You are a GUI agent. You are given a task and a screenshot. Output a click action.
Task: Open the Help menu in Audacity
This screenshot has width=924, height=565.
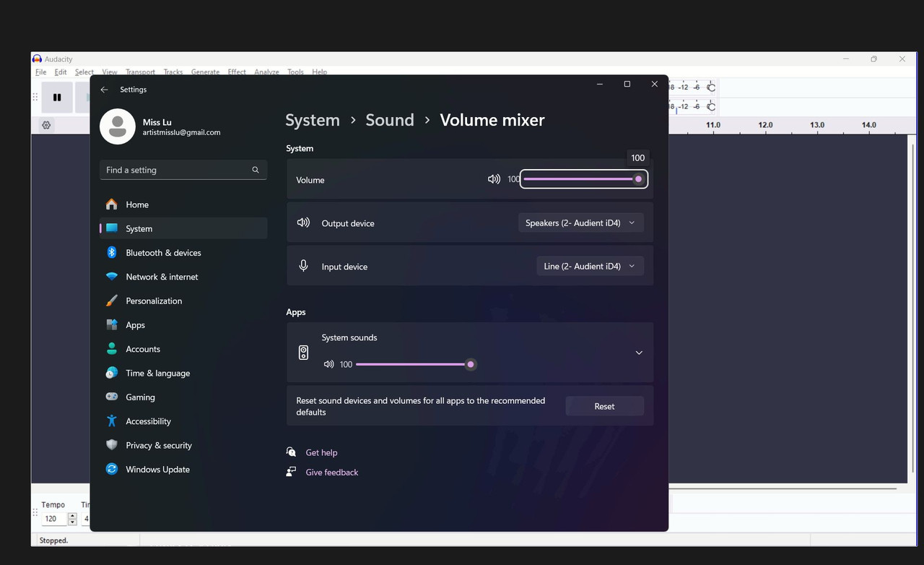(320, 72)
